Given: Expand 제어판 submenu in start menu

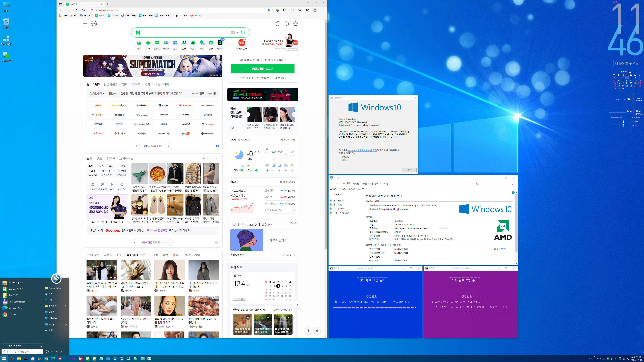Looking at the screenshot, I should click(x=66, y=324).
